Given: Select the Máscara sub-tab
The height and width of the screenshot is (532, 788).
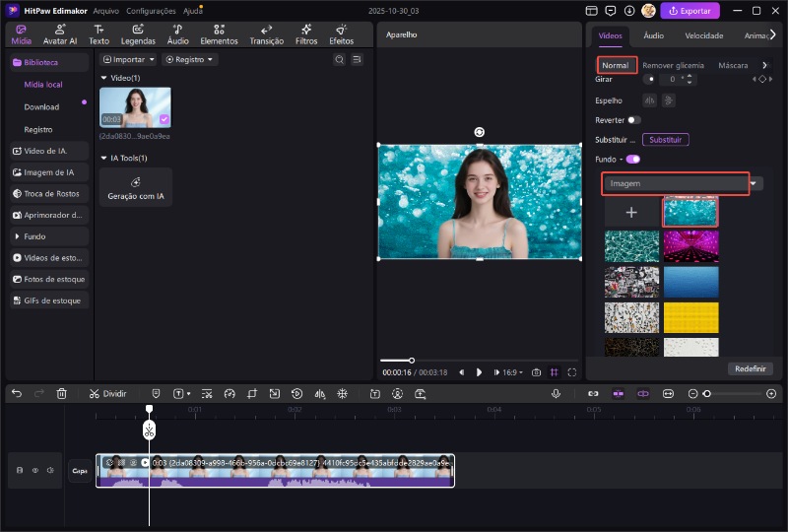Looking at the screenshot, I should (733, 65).
